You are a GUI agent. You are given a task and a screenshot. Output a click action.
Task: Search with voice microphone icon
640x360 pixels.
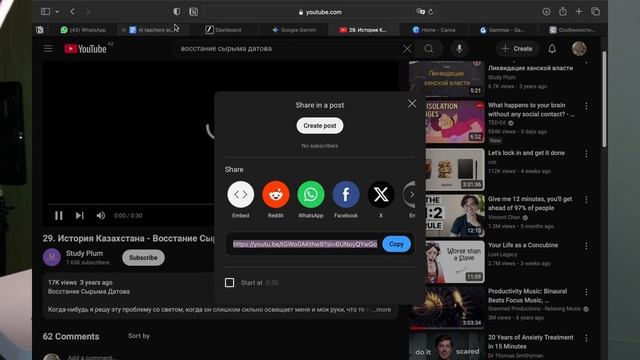(459, 49)
